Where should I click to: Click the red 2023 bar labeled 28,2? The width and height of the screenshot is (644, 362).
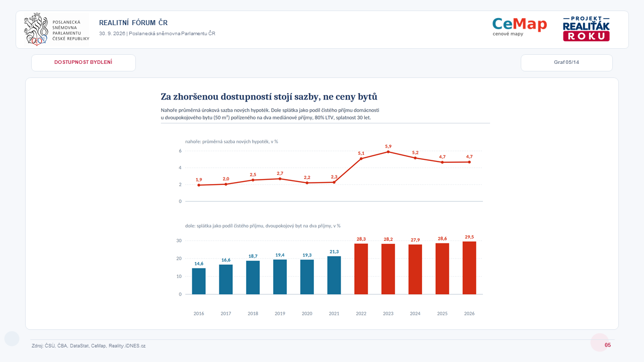(x=388, y=269)
